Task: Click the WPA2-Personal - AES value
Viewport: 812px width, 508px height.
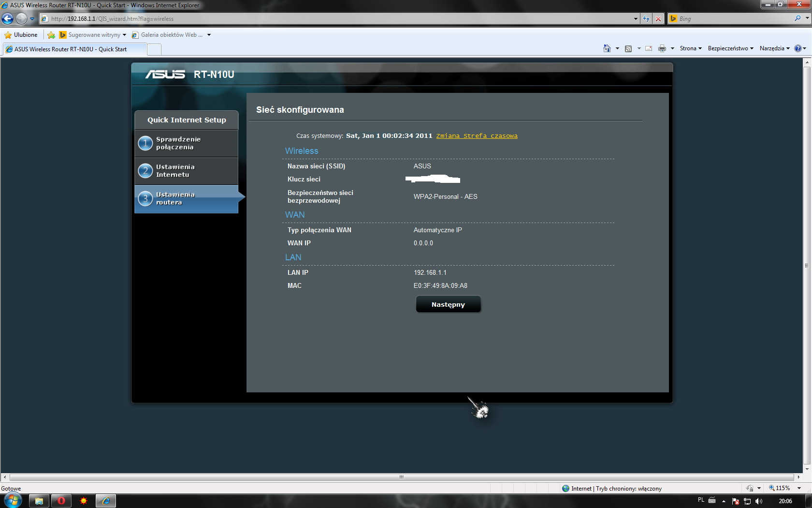Action: click(x=445, y=196)
